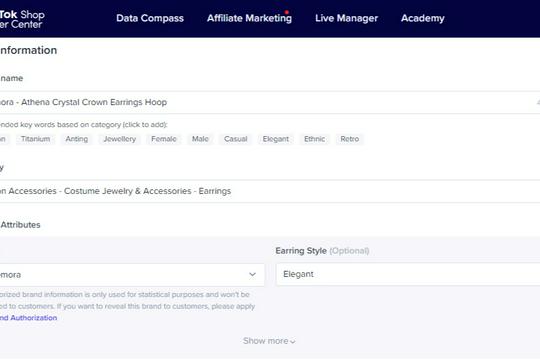
Task: Click the Earring Style label
Action: [x=301, y=250]
